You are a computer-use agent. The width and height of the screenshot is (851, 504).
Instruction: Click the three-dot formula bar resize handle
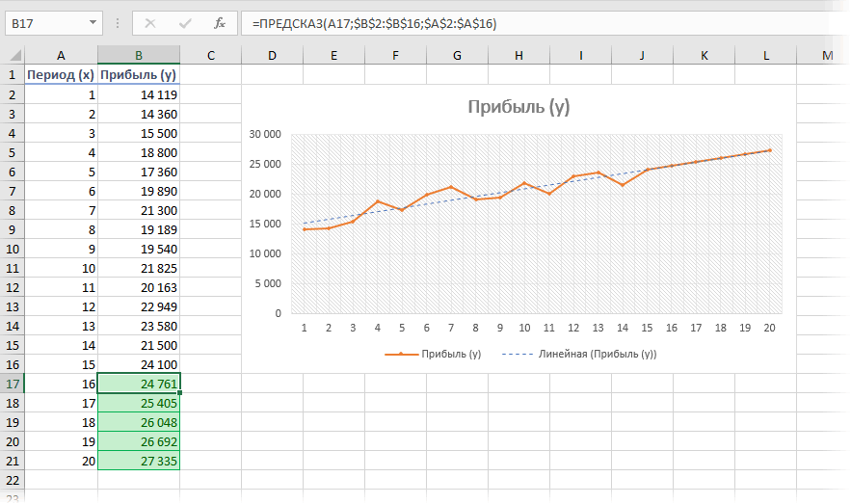pos(117,22)
